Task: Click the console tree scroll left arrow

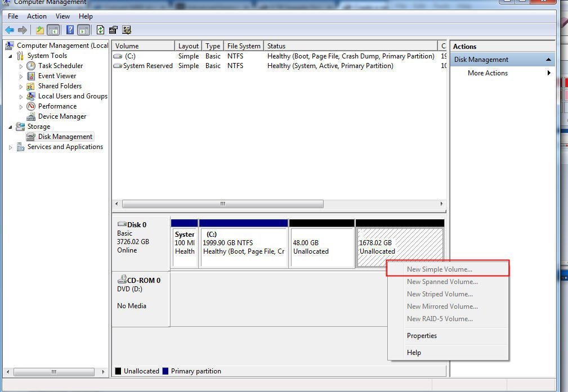Action: click(x=8, y=372)
